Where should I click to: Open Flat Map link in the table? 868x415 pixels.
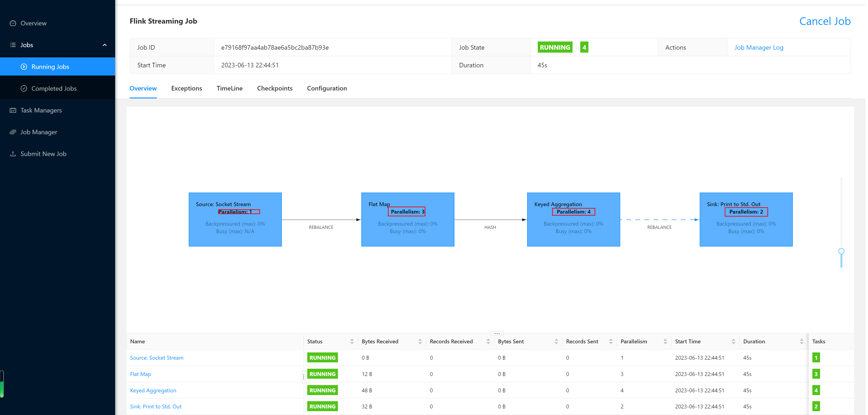point(141,374)
